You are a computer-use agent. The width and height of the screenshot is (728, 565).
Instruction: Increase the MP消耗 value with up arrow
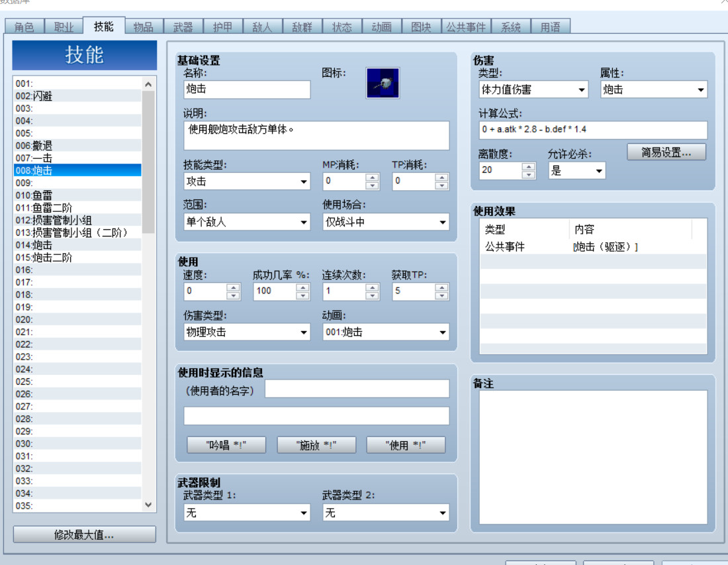373,178
